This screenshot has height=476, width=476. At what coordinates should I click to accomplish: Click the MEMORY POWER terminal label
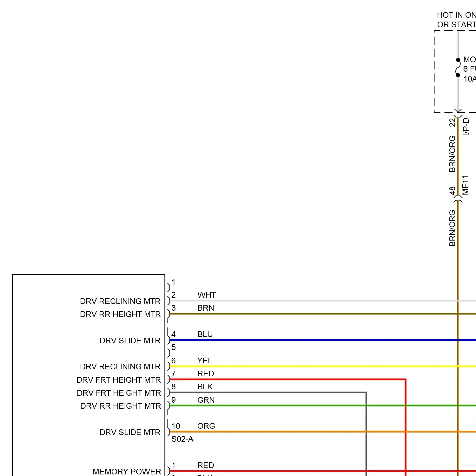click(x=127, y=472)
